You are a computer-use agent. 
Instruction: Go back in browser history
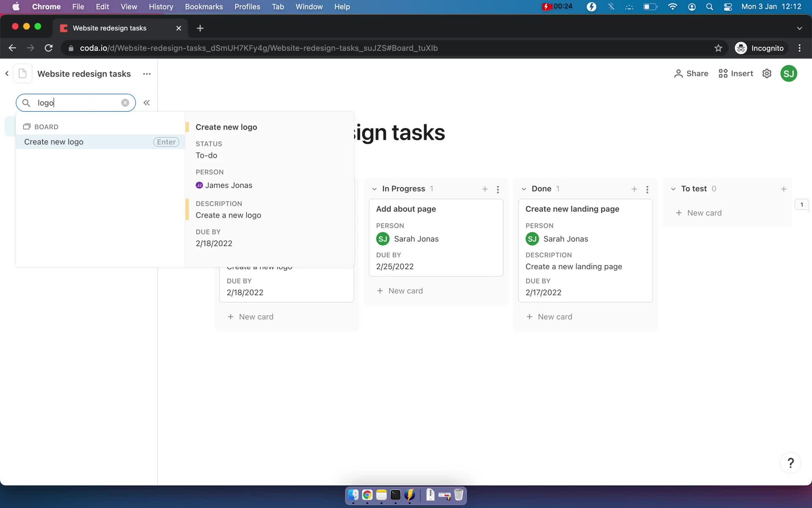[x=12, y=48]
